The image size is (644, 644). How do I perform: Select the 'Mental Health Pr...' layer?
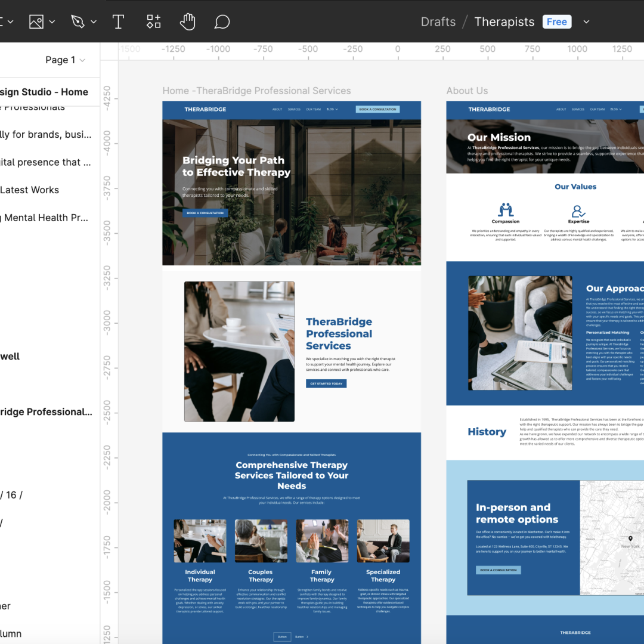[x=44, y=218]
